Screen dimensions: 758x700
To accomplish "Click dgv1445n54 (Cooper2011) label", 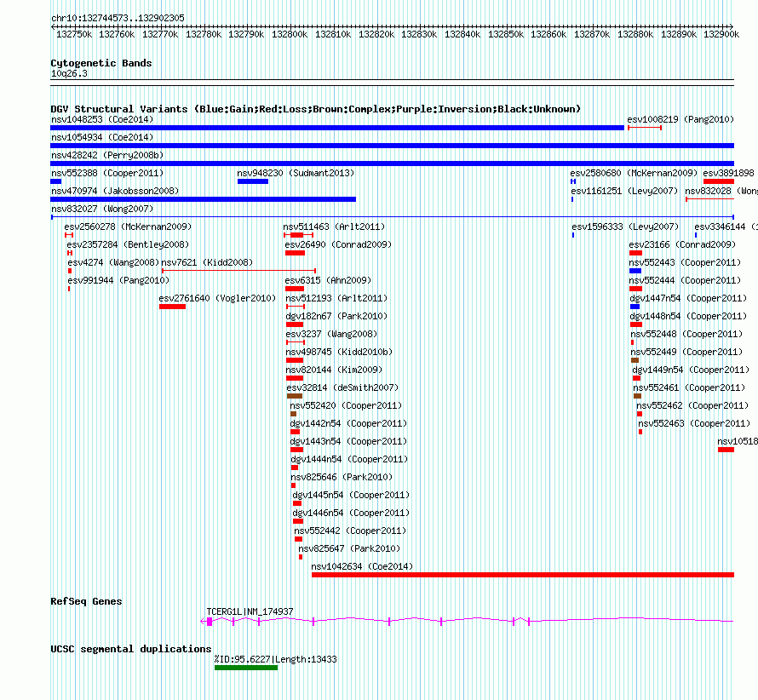I will [x=351, y=495].
